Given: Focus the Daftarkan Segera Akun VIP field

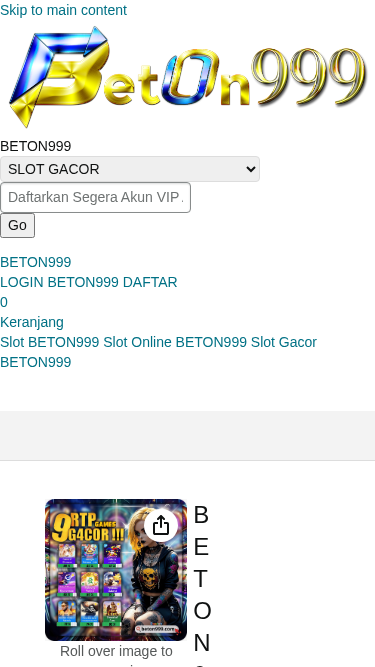Looking at the screenshot, I should click(x=95, y=197).
